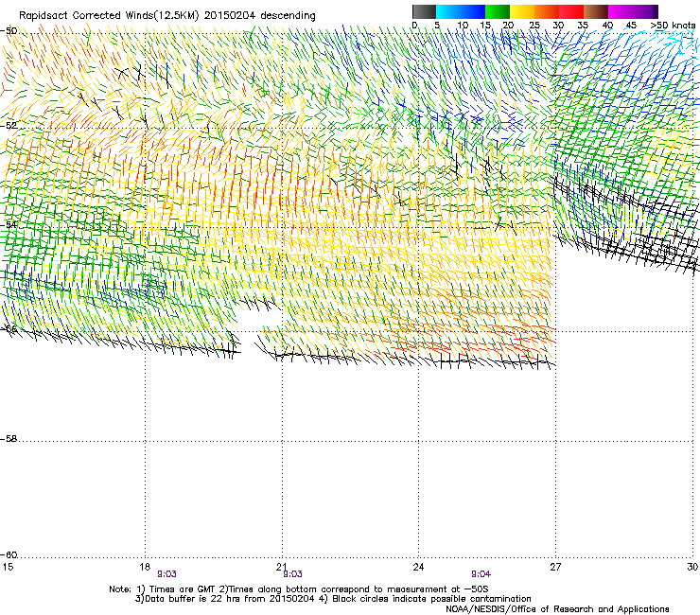The width and height of the screenshot is (700, 615).
Task: Click the 'Times are GMT' note line
Action: (x=299, y=589)
